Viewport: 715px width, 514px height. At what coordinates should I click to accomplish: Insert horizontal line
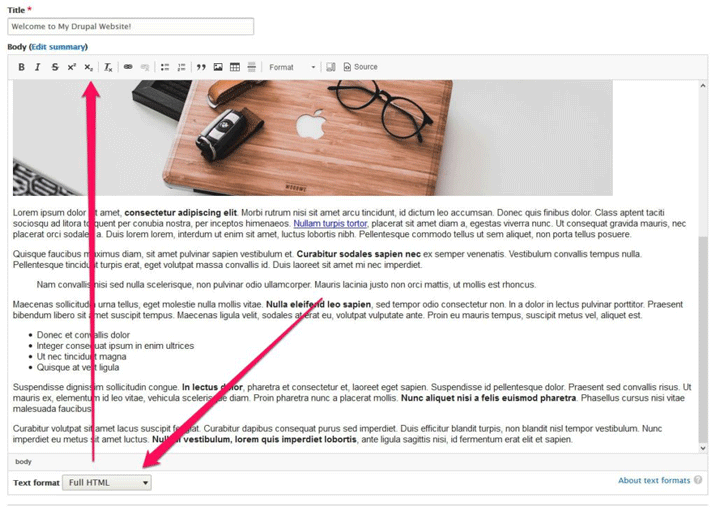tap(252, 67)
